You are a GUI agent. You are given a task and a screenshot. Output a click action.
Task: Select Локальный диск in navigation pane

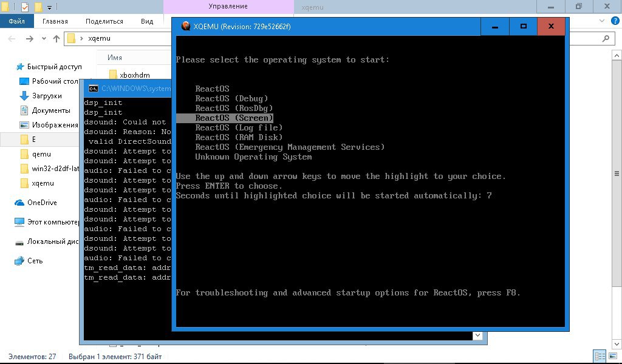tap(47, 241)
